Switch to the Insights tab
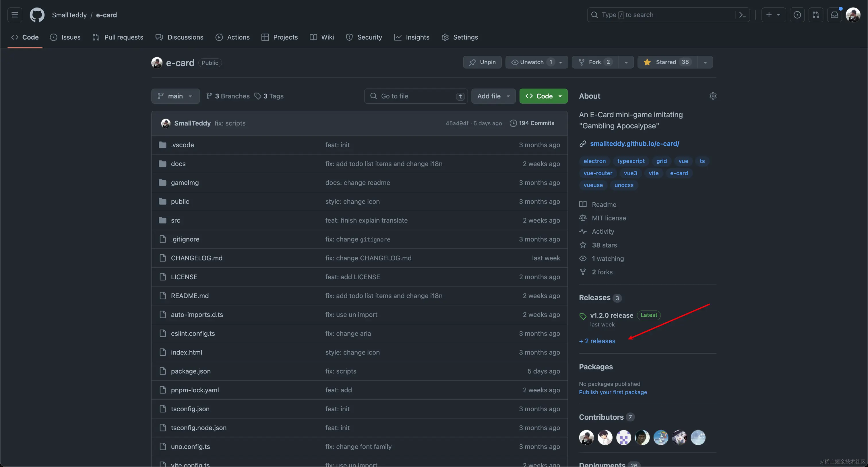The width and height of the screenshot is (868, 467). pos(412,37)
